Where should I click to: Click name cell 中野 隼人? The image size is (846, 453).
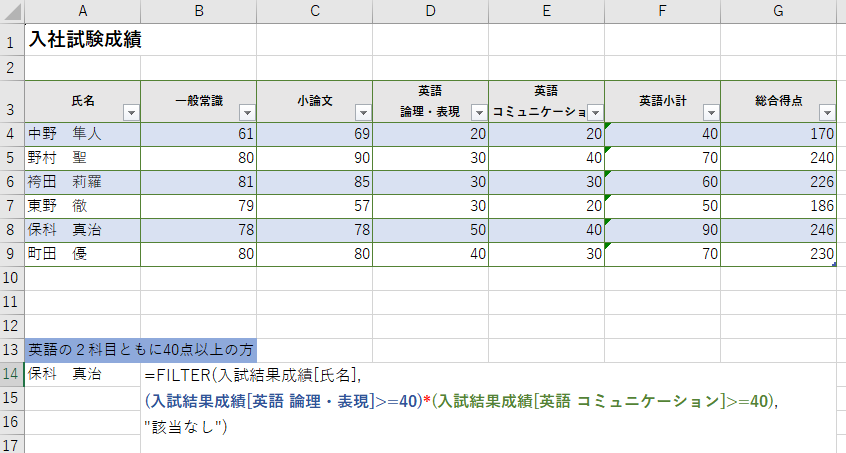[x=83, y=134]
